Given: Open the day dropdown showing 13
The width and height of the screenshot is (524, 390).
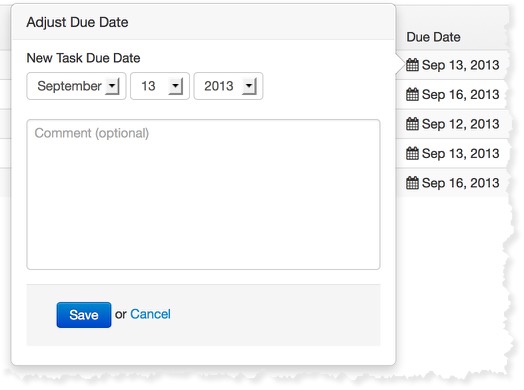Looking at the screenshot, I should pos(160,86).
